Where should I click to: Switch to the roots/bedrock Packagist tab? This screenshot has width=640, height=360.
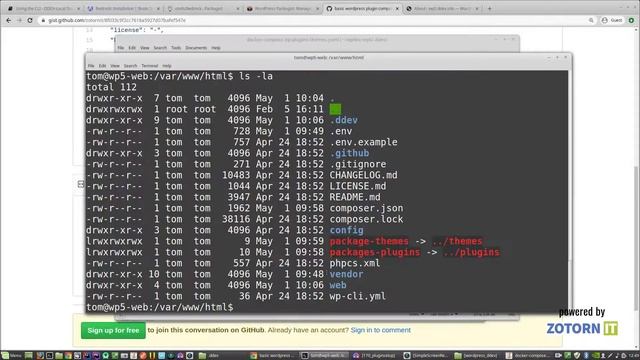(203, 8)
